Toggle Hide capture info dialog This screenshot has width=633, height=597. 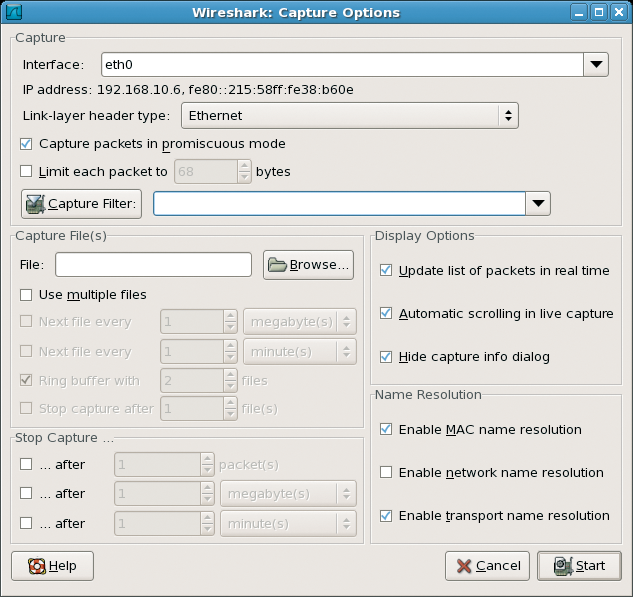tap(386, 356)
